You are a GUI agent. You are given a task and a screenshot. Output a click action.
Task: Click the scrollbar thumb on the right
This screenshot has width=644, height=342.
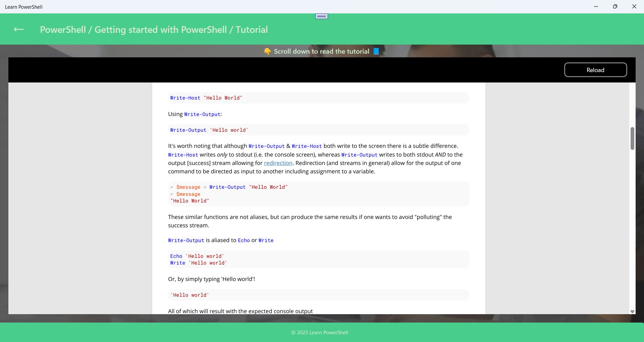tap(632, 138)
